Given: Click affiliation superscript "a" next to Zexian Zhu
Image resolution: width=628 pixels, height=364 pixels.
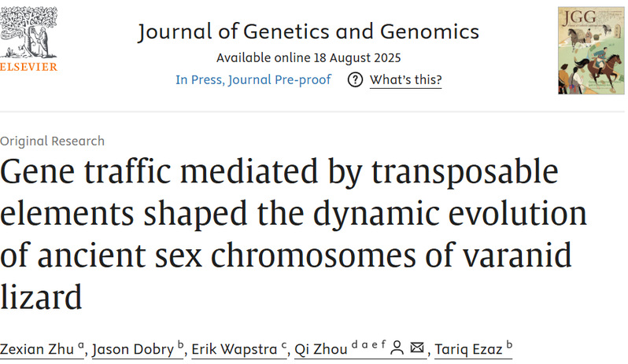Looking at the screenshot, I should 80,344.
